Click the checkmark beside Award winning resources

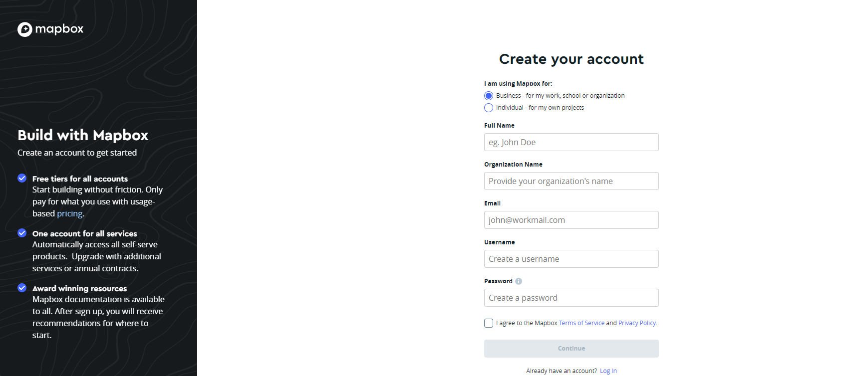[x=22, y=288]
